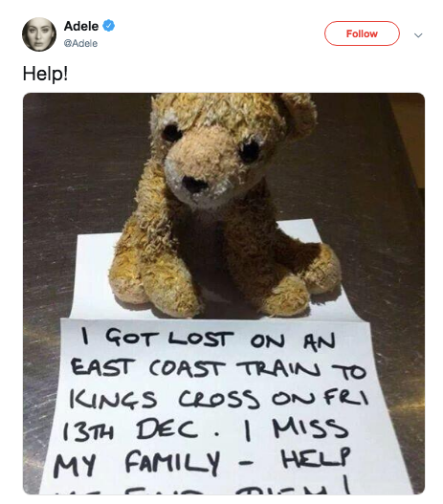443x504 pixels.
Task: Open the Adele display name link
Action: click(x=81, y=26)
